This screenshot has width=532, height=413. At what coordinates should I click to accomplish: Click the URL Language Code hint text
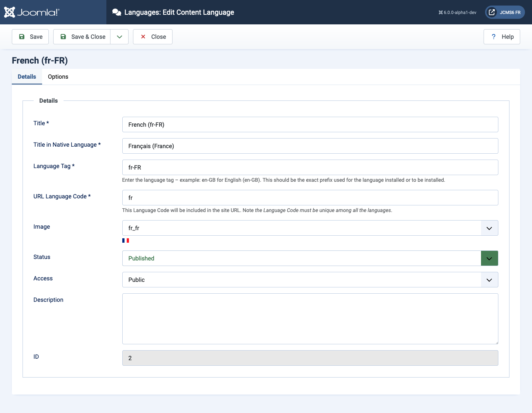coord(257,210)
